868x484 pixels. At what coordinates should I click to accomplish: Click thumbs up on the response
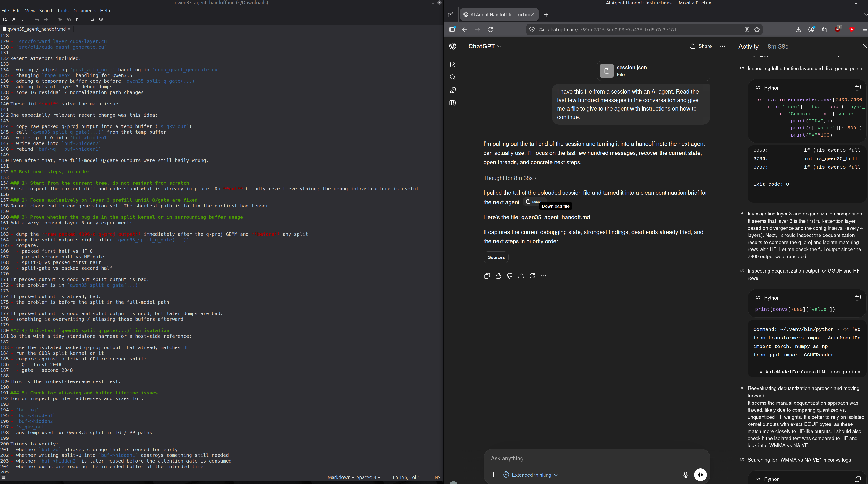(x=498, y=276)
